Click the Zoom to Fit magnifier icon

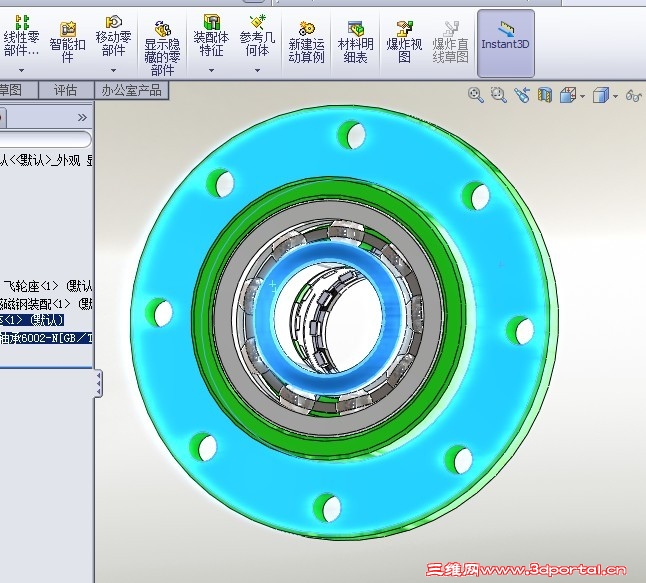[x=476, y=95]
